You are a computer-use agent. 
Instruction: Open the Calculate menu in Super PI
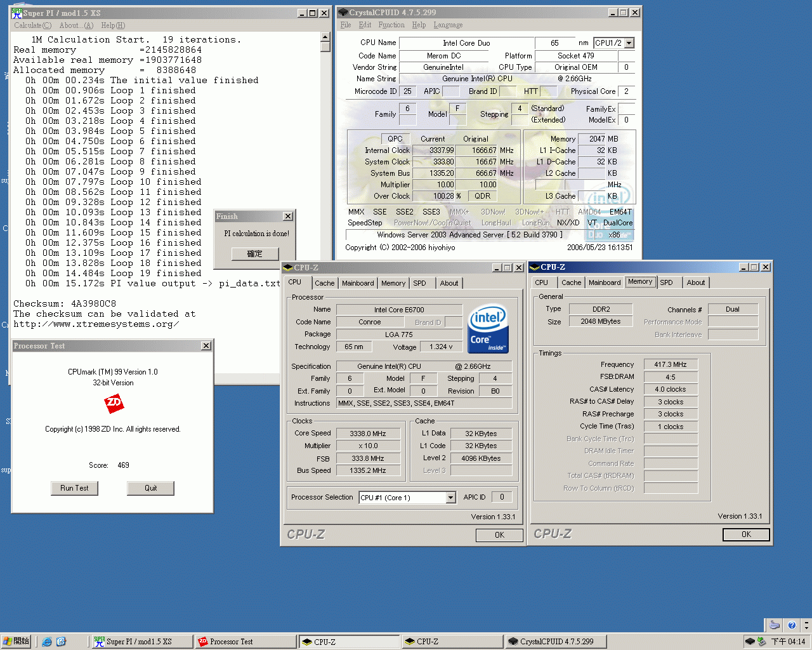pyautogui.click(x=32, y=25)
